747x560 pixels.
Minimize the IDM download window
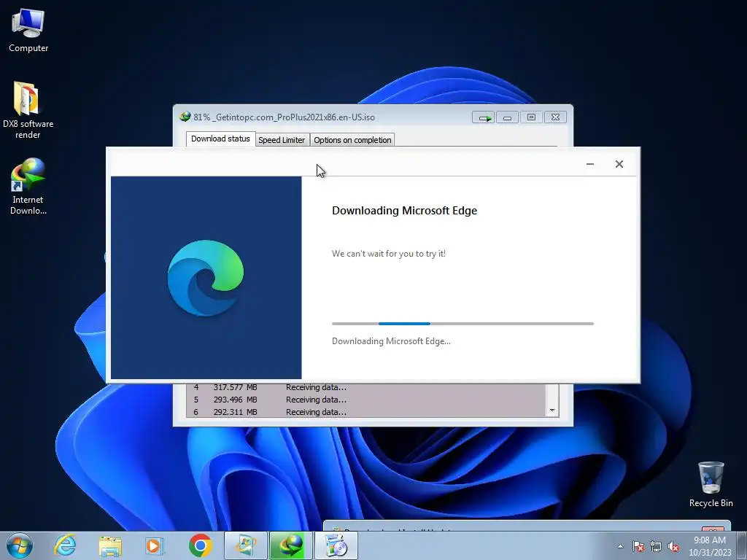coord(508,117)
